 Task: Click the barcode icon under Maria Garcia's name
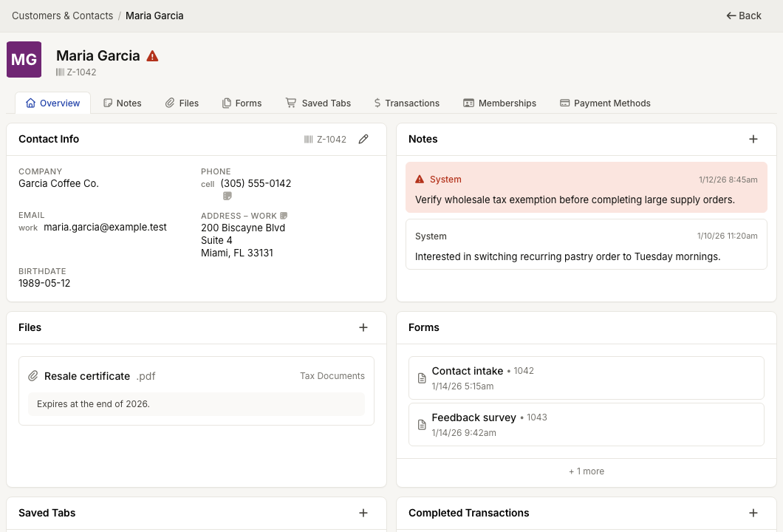tap(60, 72)
